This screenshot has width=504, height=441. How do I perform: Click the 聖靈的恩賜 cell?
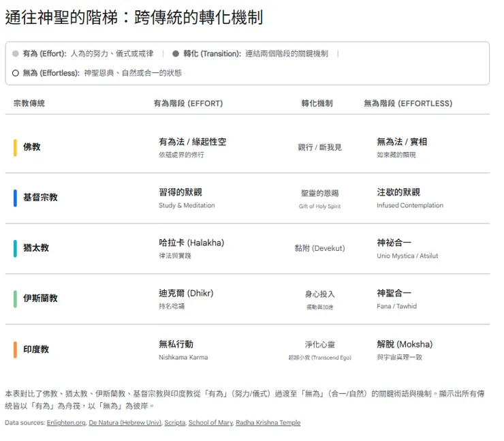319,194
